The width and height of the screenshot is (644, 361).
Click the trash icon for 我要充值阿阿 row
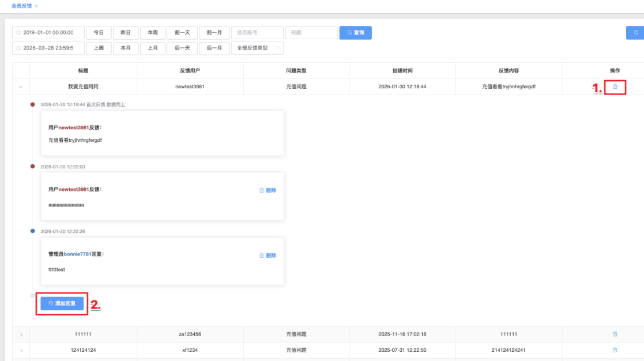coord(615,87)
